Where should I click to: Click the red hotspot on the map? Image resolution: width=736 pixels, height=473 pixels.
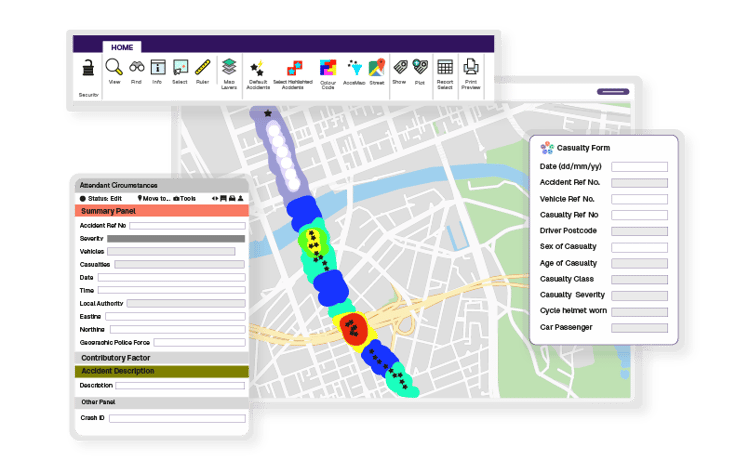(x=353, y=329)
